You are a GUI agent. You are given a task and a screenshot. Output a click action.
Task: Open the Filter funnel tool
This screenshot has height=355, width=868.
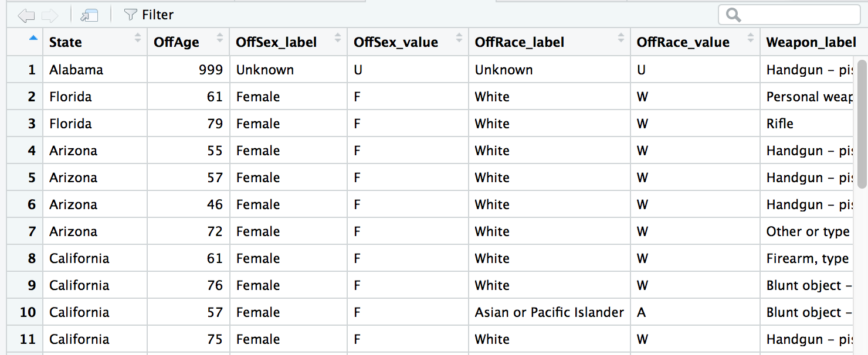point(149,15)
